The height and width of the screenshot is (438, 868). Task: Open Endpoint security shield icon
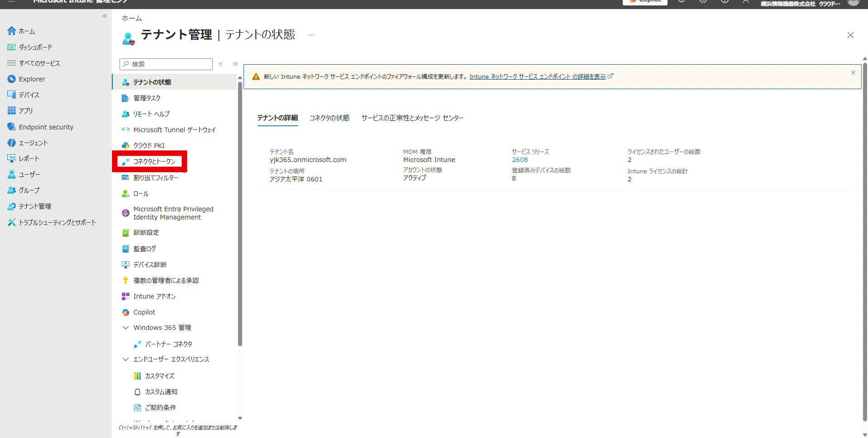[x=12, y=127]
